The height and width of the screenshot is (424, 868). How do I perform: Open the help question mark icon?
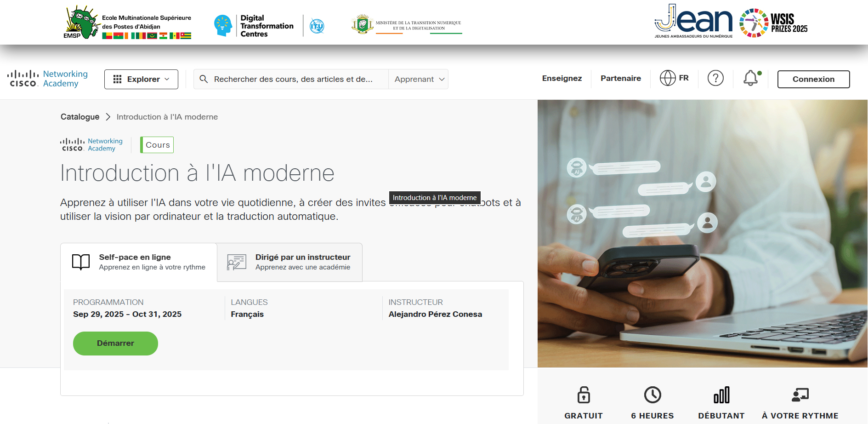715,78
